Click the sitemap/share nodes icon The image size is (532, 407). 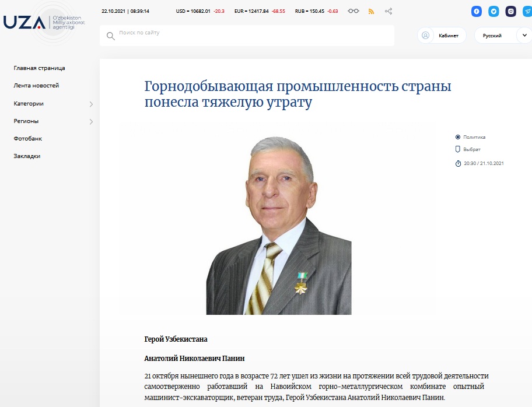388,11
